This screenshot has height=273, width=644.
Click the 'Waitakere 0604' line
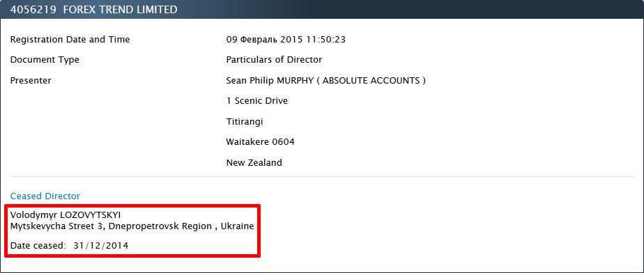coord(260,142)
